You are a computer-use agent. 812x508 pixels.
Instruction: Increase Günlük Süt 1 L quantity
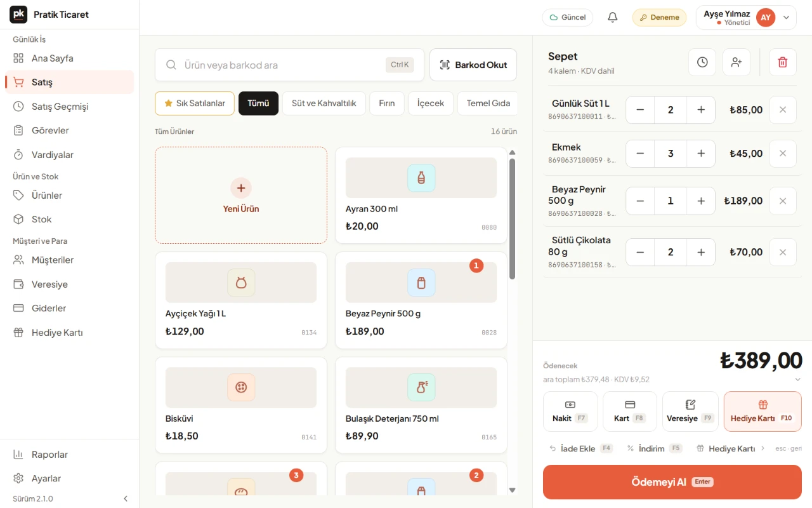click(701, 110)
